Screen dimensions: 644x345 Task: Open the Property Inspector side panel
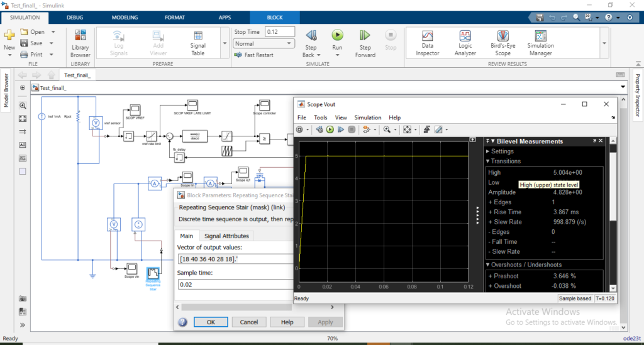point(638,95)
